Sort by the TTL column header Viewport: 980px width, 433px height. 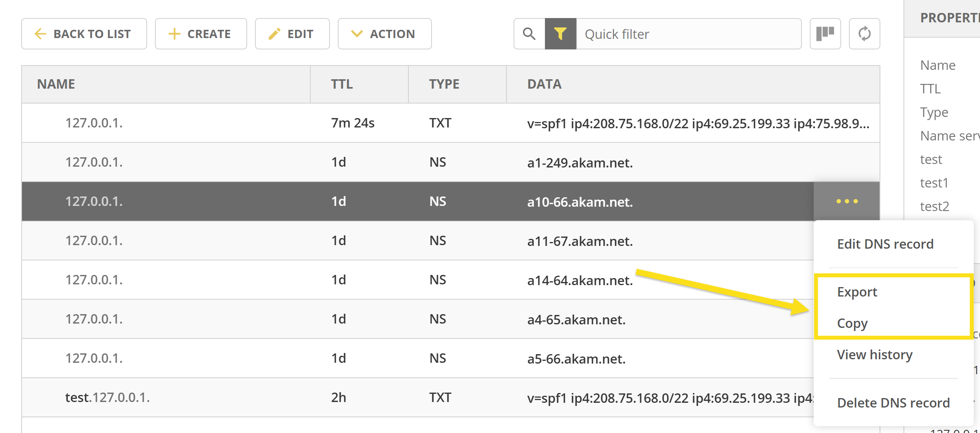point(342,84)
